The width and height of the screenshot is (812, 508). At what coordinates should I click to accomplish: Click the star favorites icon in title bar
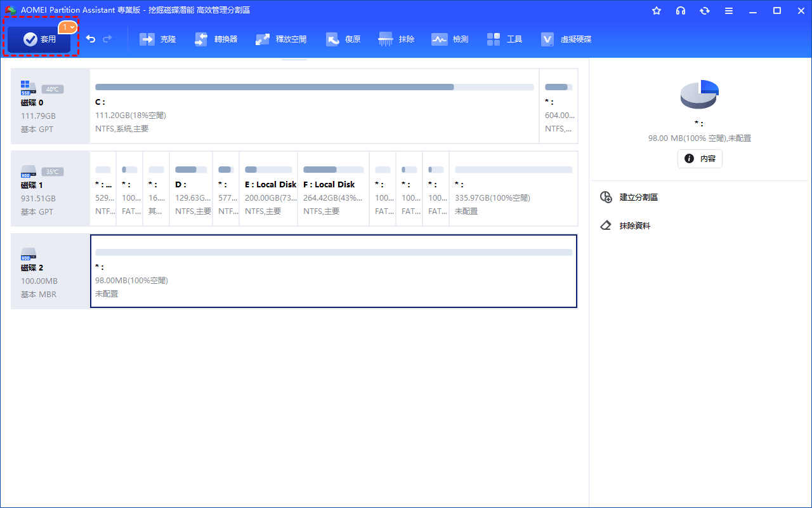point(657,11)
